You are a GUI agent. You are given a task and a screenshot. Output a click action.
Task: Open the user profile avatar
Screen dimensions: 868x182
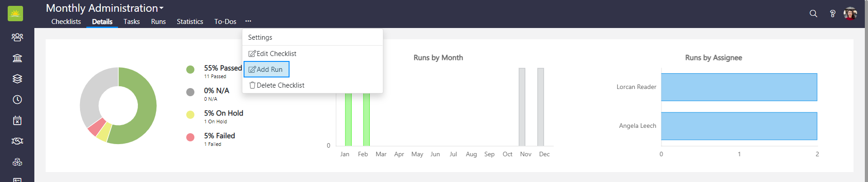850,14
